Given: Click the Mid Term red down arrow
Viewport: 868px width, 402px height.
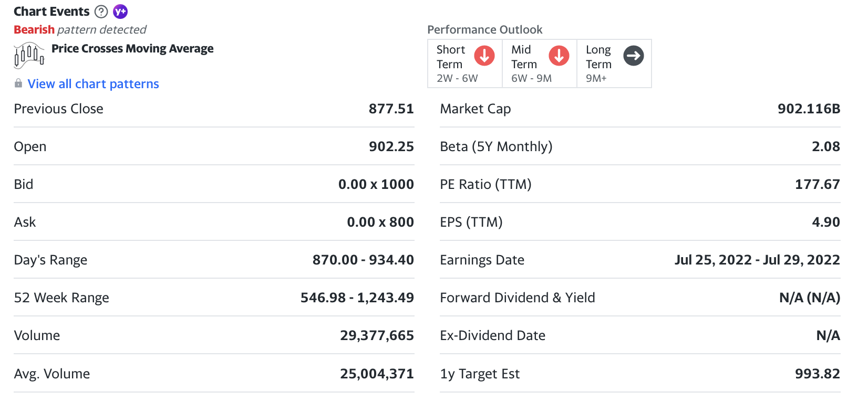Looking at the screenshot, I should [559, 56].
